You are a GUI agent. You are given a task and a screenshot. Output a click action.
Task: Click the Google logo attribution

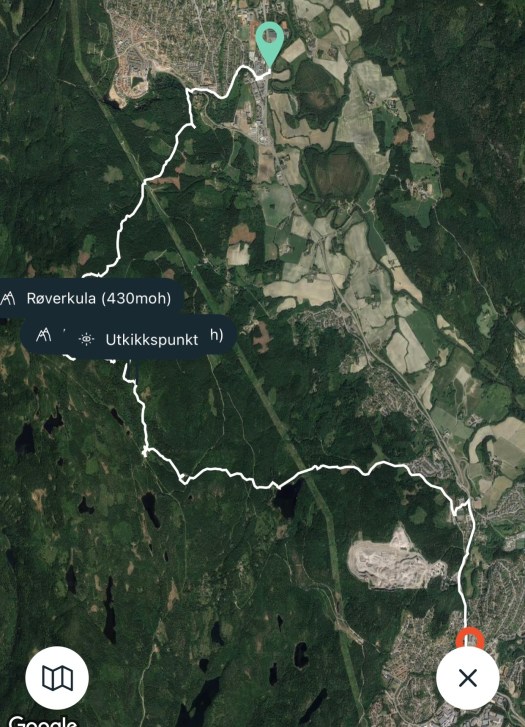point(43,721)
